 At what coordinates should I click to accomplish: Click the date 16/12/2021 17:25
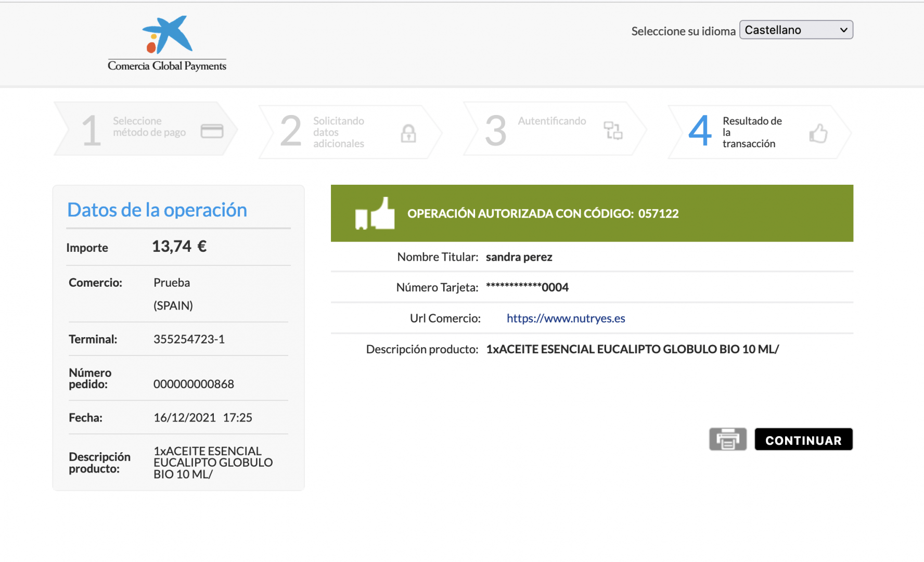tap(203, 417)
